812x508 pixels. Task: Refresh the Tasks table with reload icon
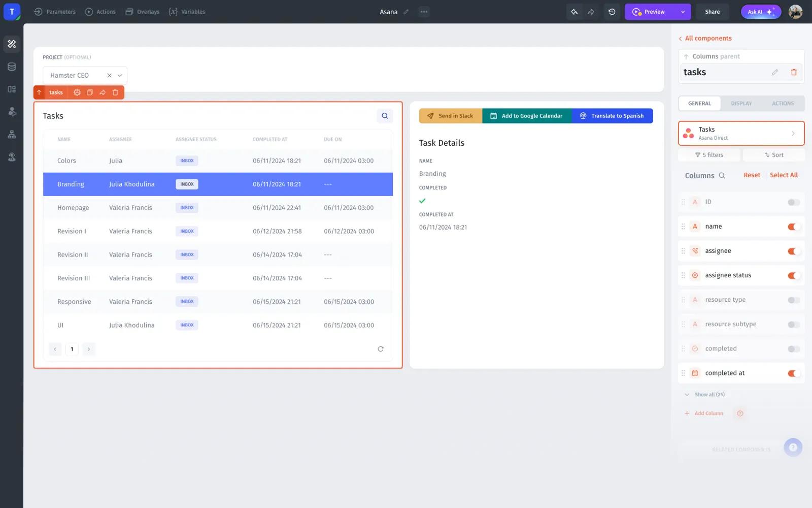point(381,349)
